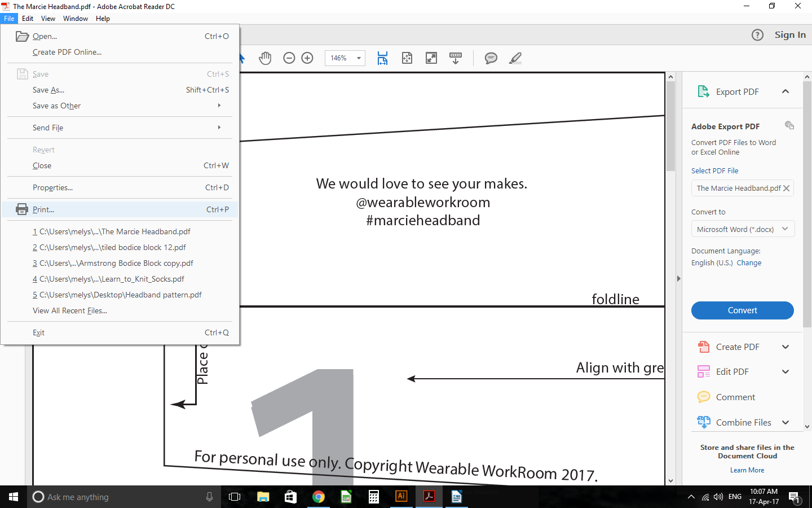Open recent file tiled bodice block 12.pdf
Screen dimensions: 812x508
[x=120, y=247]
